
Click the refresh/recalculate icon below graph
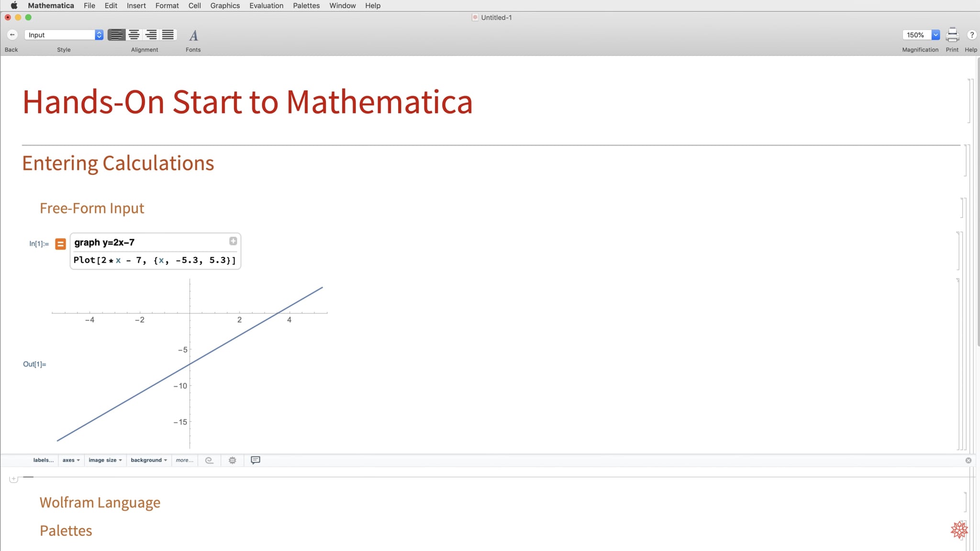coord(209,460)
